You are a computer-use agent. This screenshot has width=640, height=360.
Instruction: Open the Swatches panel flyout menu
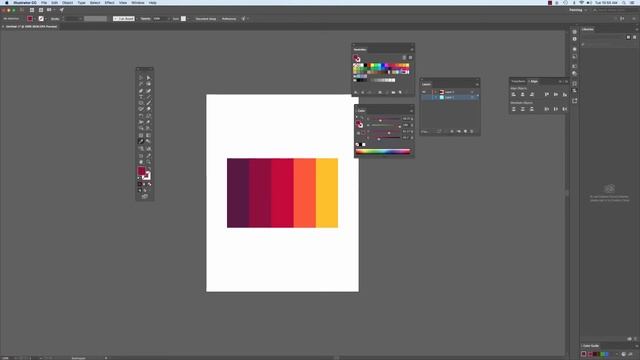pyautogui.click(x=411, y=49)
